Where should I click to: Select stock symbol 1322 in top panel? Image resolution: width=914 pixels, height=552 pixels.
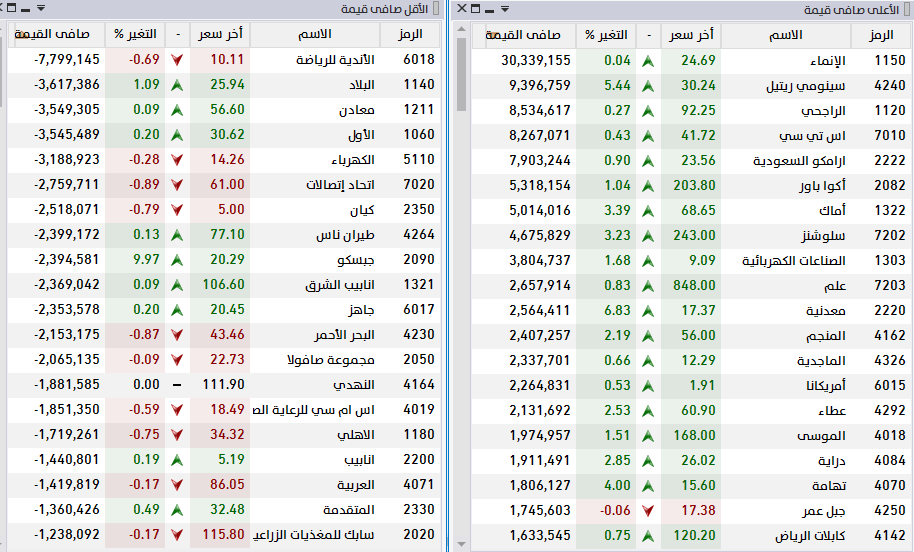(890, 210)
